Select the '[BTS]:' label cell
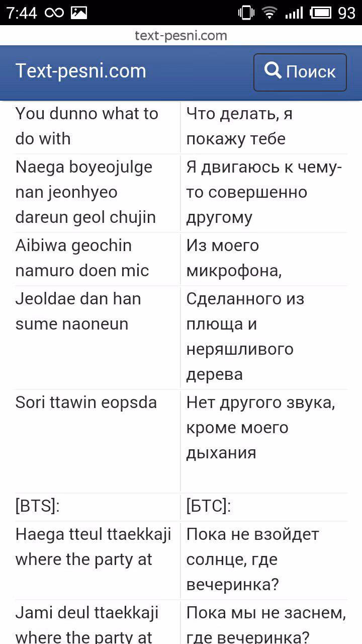 (38, 506)
